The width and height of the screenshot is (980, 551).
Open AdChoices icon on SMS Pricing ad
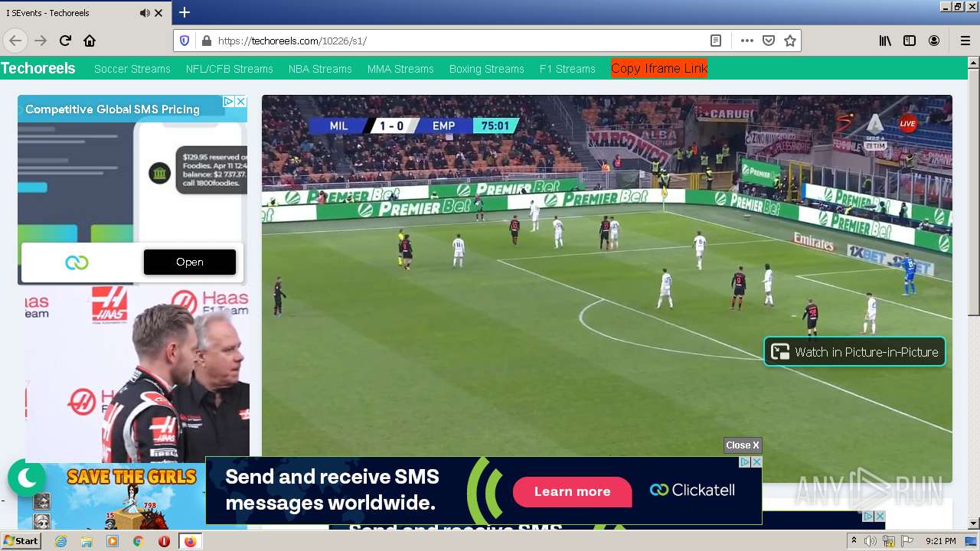228,101
